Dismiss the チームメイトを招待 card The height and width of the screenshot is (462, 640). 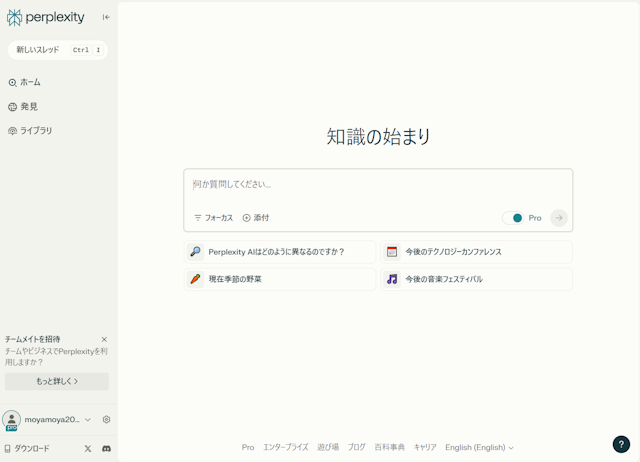(x=104, y=339)
